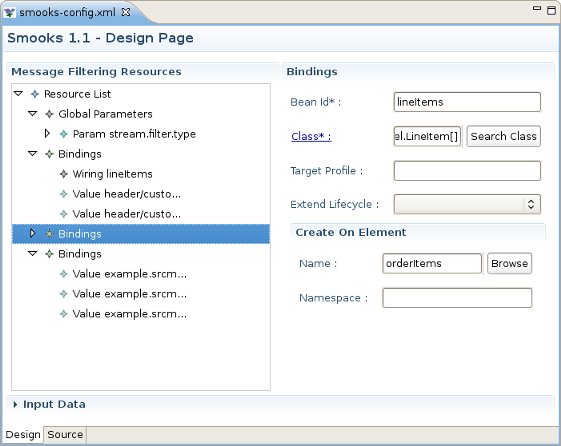Close the smooks-config.xml editor tab
The width and height of the screenshot is (561, 446).
point(126,12)
